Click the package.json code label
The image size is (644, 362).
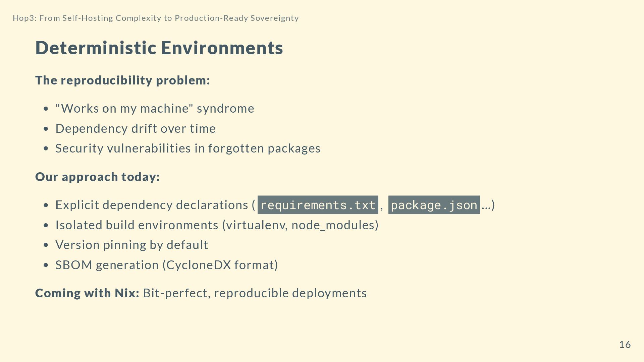pos(434,205)
